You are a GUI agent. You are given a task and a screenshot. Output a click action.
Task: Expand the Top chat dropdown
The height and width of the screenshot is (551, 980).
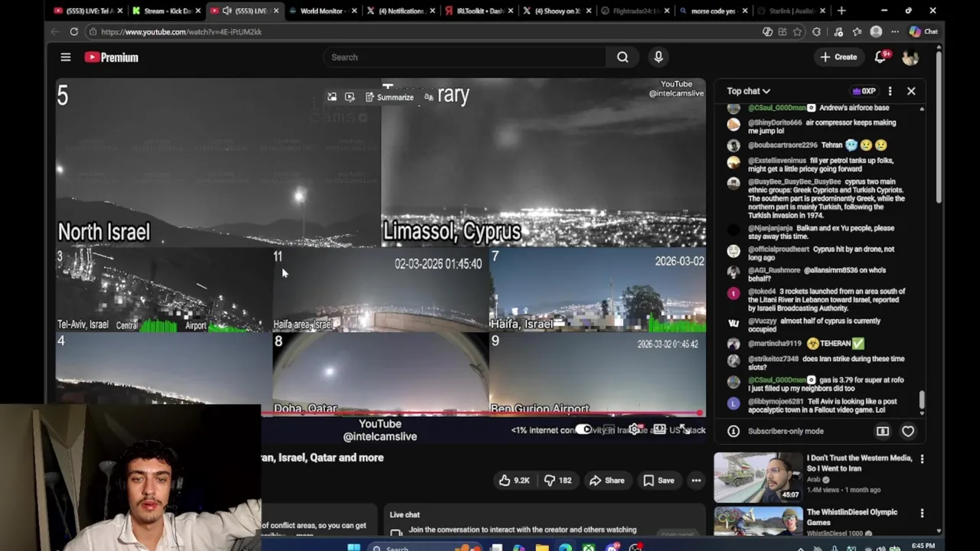point(748,91)
